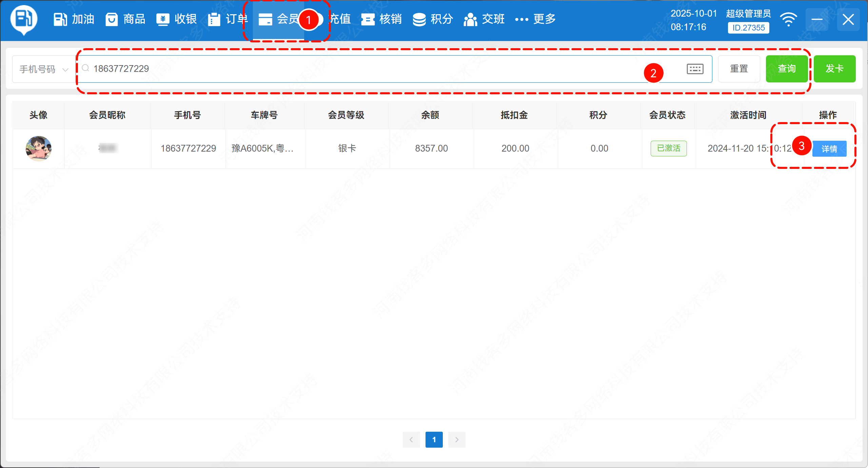Click the green 查询 search button
The image size is (868, 468).
(787, 69)
